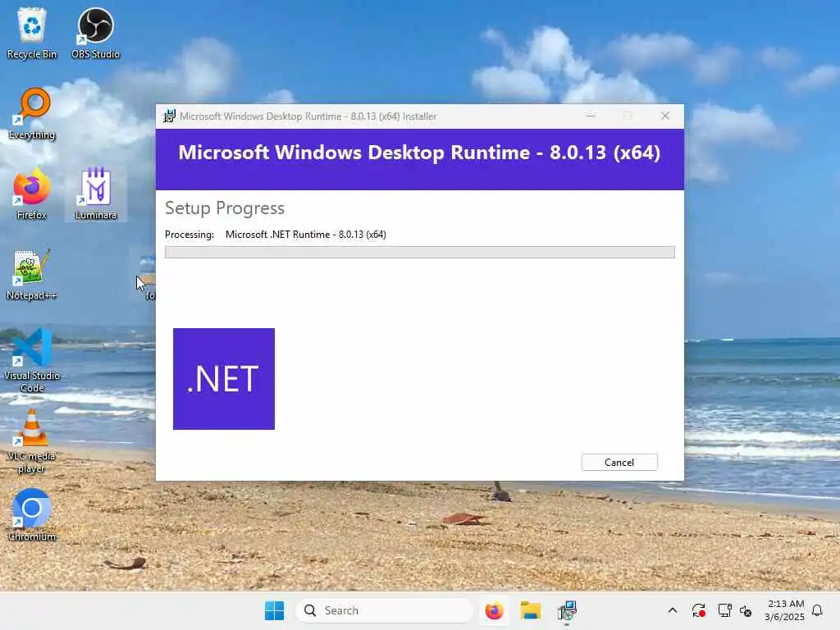Click the Setup Progress heading
The height and width of the screenshot is (630, 840).
click(x=225, y=208)
